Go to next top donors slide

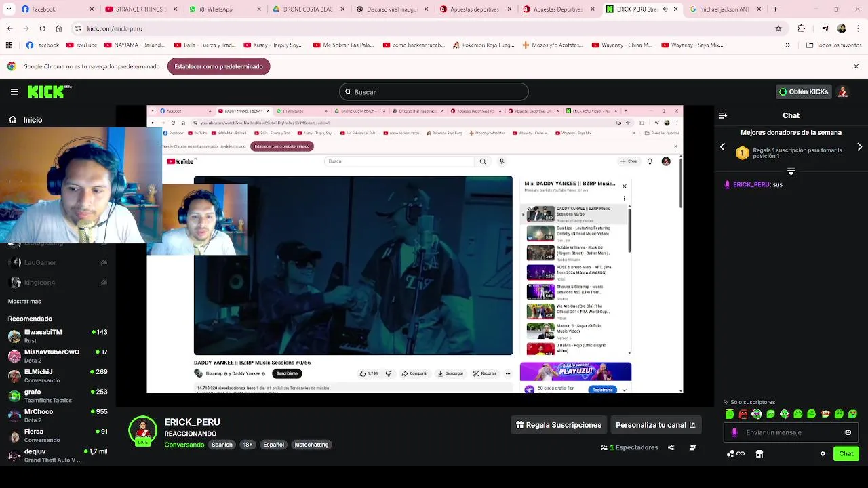[860, 147]
